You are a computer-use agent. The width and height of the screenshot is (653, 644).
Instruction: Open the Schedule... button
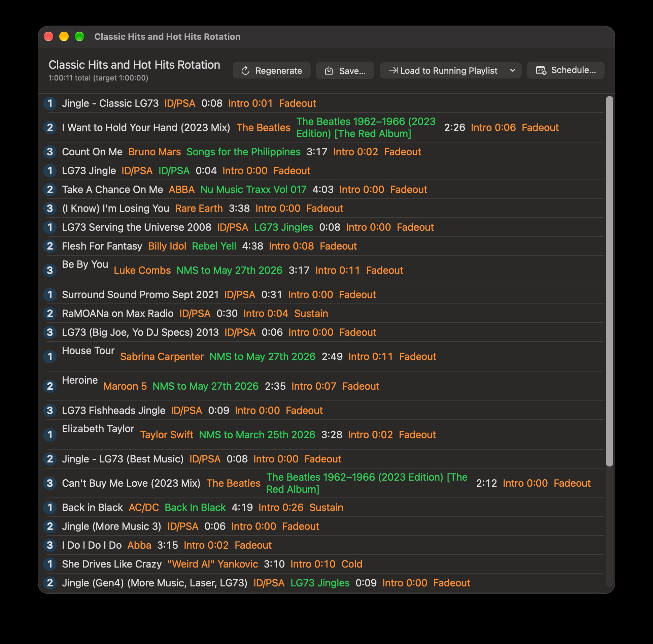565,70
